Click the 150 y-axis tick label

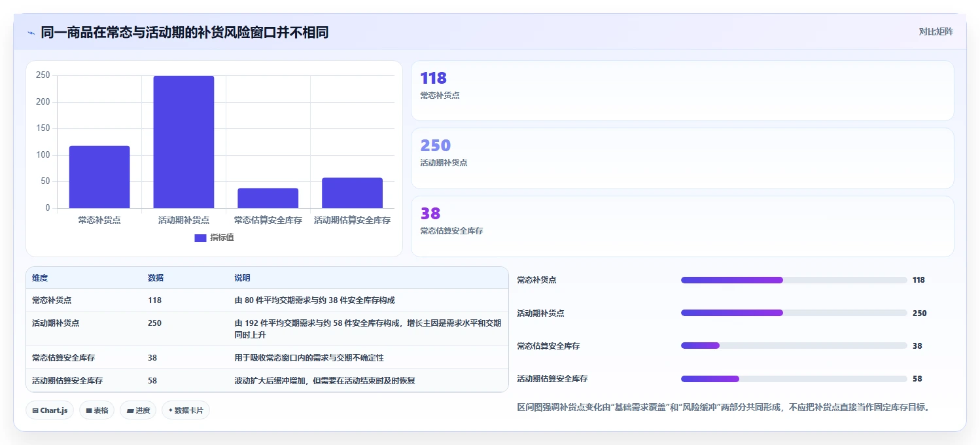pos(43,128)
